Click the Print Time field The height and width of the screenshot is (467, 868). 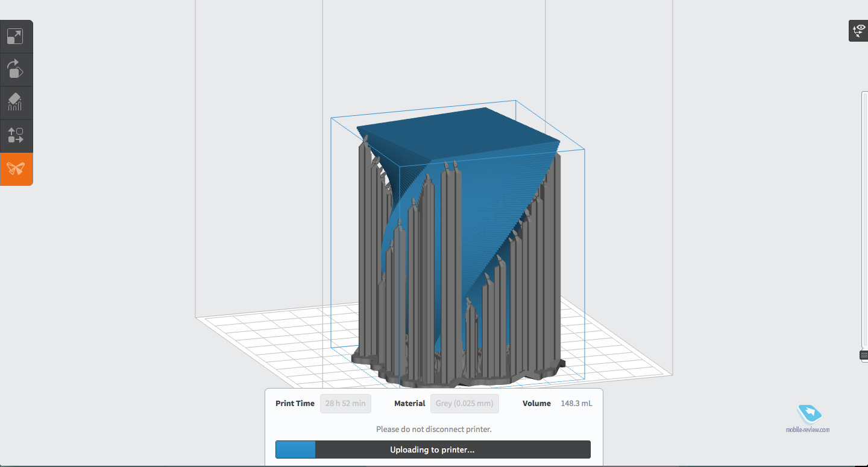click(345, 404)
